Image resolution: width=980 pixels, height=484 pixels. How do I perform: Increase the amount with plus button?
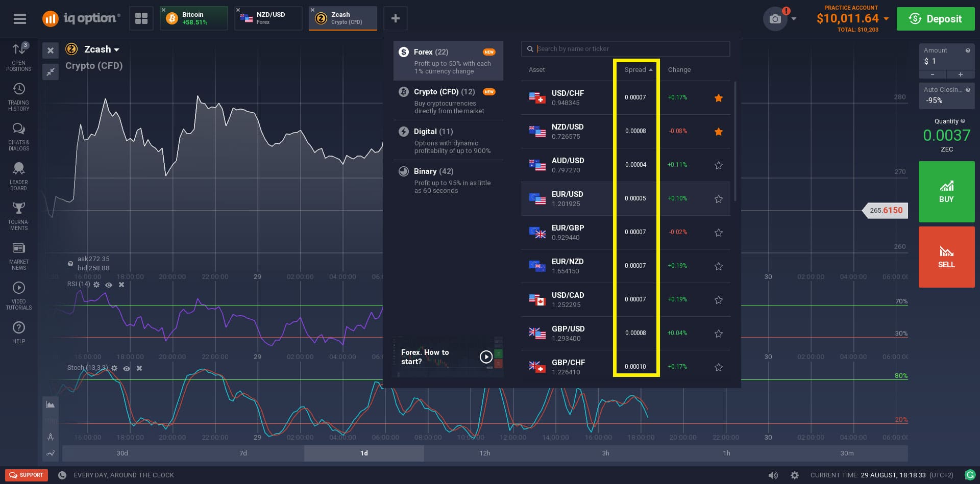point(961,75)
